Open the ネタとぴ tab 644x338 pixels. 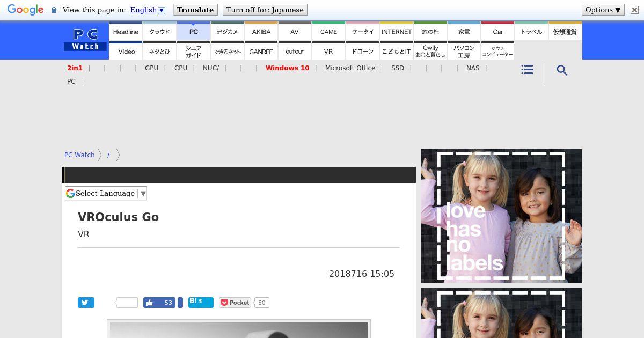(x=159, y=51)
